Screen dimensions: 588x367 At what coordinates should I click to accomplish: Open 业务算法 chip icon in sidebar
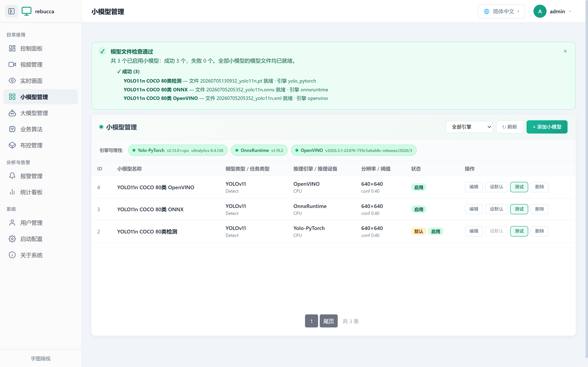click(x=12, y=129)
